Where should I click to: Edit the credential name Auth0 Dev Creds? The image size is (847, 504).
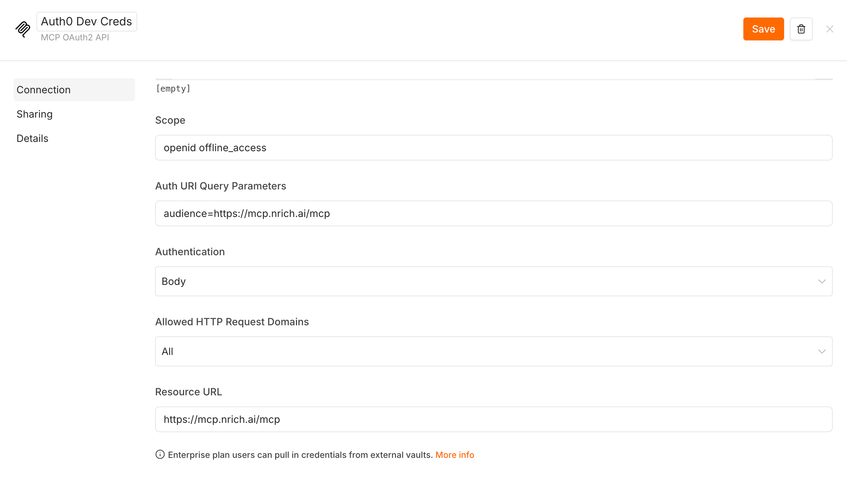(86, 21)
